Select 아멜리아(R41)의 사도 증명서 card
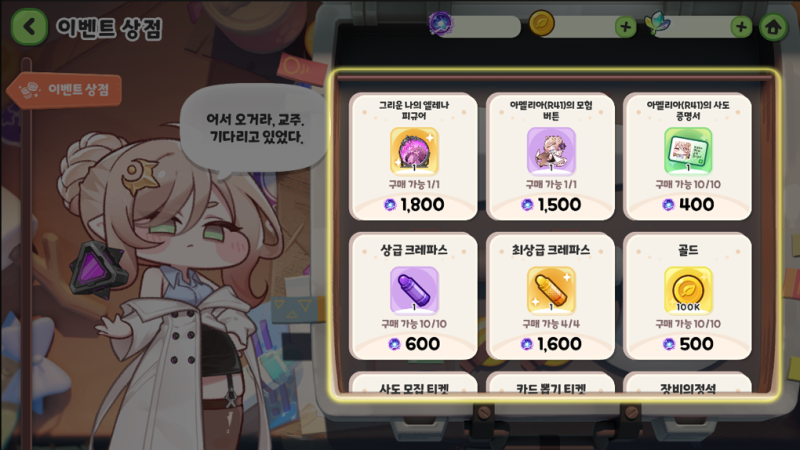 tap(688, 156)
